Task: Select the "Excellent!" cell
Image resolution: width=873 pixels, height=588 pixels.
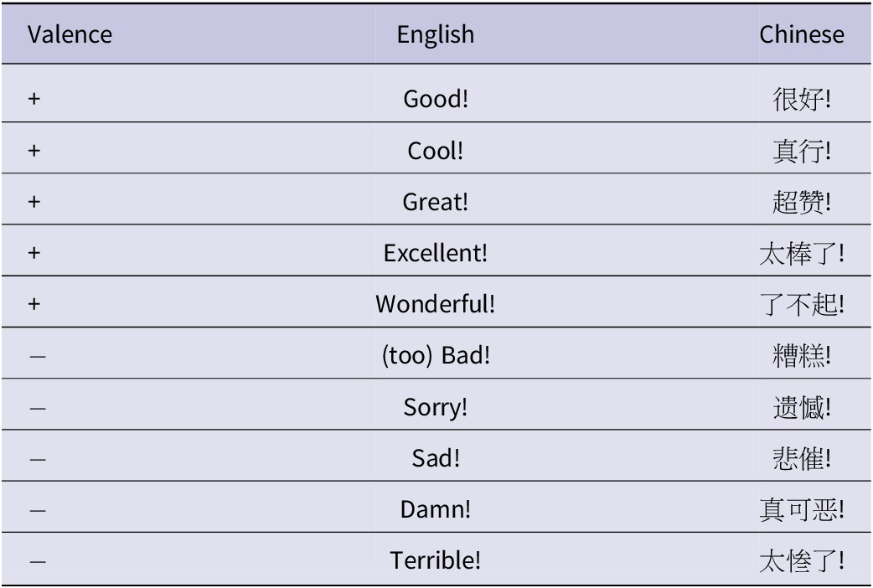Action: pyautogui.click(x=435, y=253)
